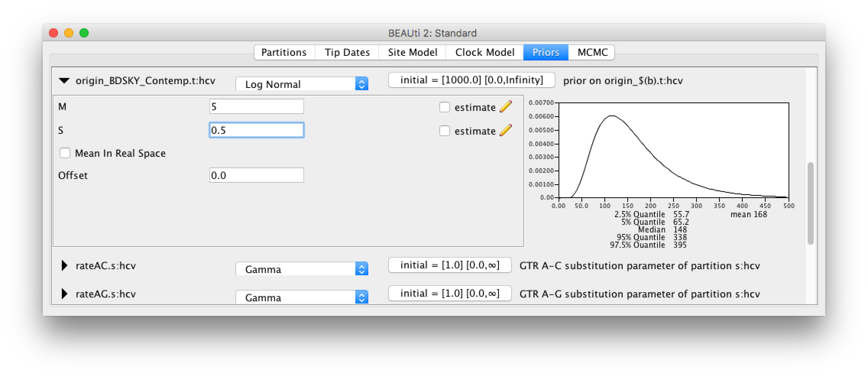Select the Priors tab
The image size is (868, 377).
(x=546, y=52)
